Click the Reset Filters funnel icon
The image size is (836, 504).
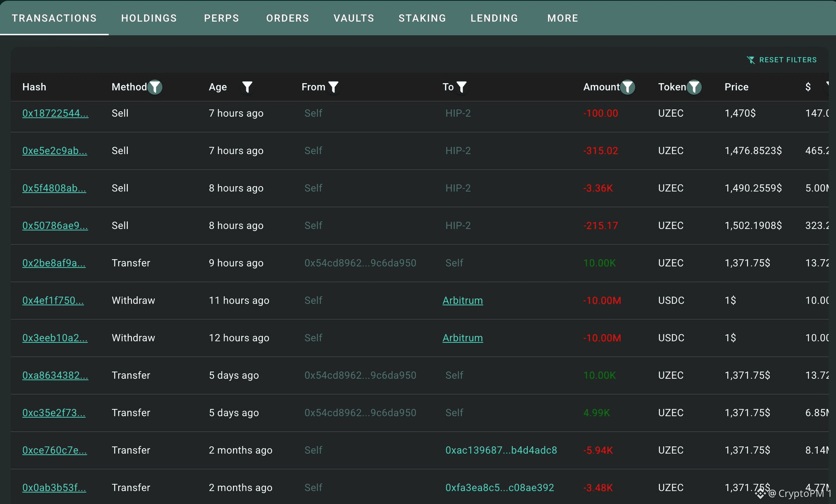coord(751,60)
